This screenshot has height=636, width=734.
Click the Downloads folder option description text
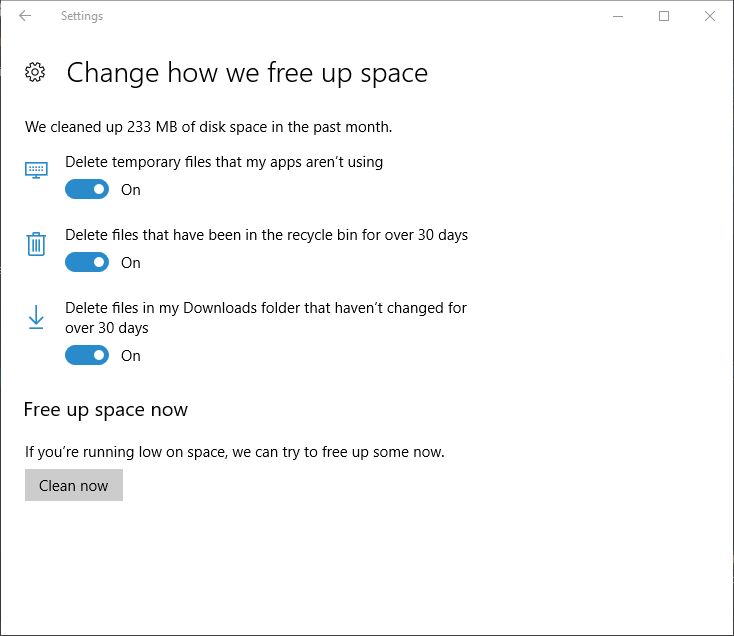pyautogui.click(x=266, y=318)
